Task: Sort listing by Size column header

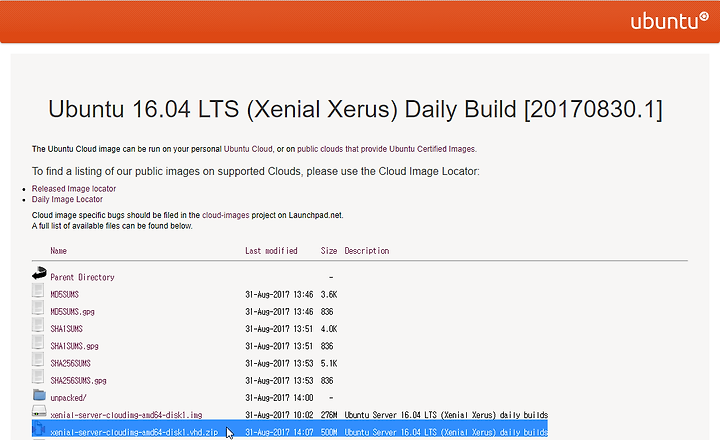Action: pos(329,251)
